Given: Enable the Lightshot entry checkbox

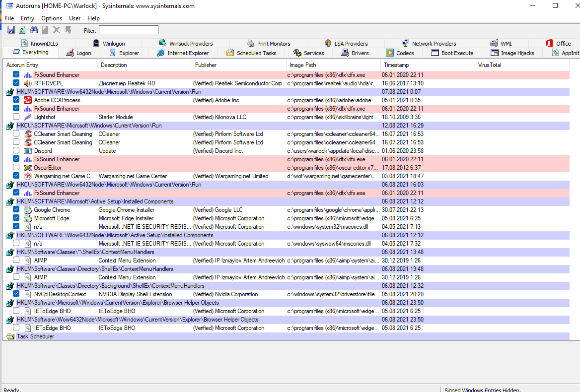Looking at the screenshot, I should click(16, 117).
